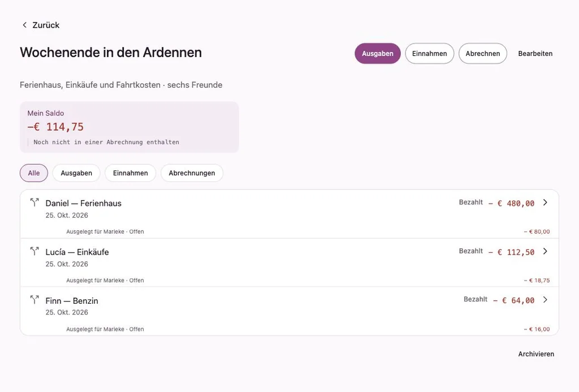Click the date under Finn — Benzin
Screen dimensions: 579x392
[x=67, y=313]
